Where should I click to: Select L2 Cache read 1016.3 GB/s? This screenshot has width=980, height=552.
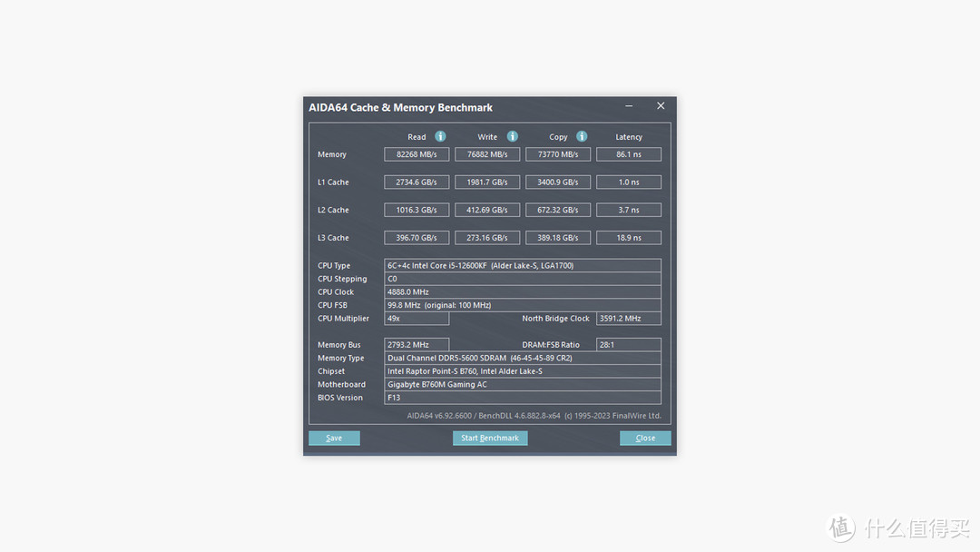pos(416,210)
